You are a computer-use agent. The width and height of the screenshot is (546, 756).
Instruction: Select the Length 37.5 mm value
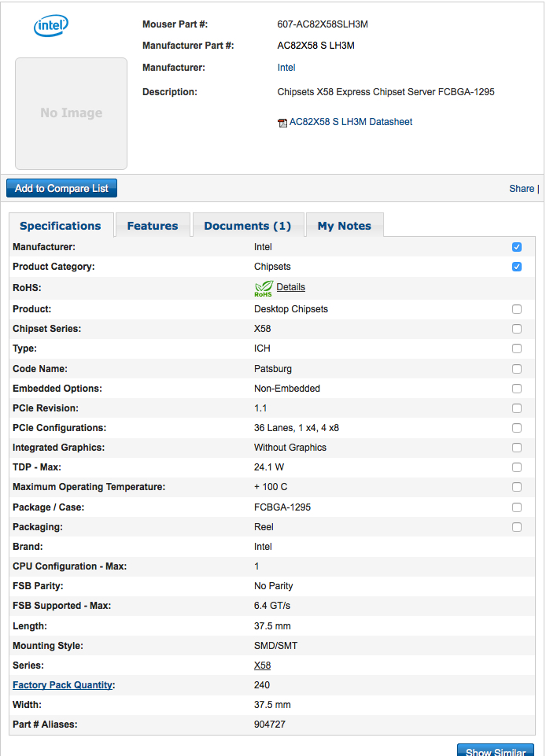[272, 626]
